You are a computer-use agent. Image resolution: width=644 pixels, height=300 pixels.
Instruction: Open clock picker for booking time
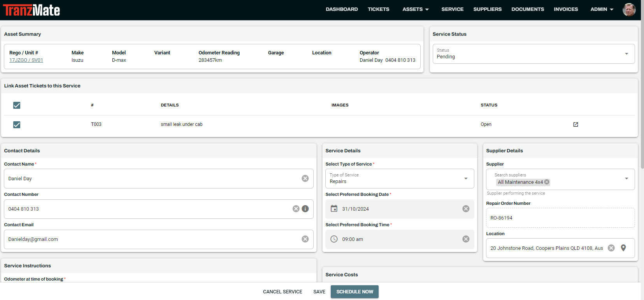[x=334, y=239]
